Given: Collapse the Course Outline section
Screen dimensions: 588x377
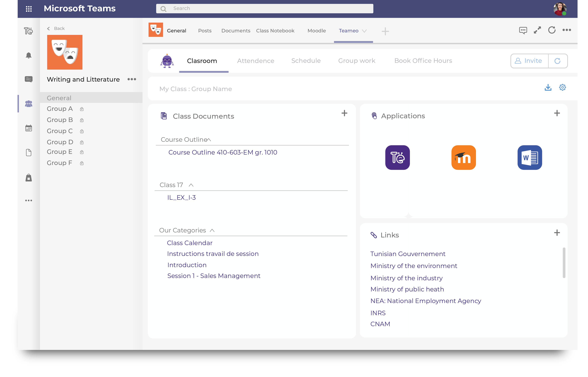Looking at the screenshot, I should tap(209, 139).
